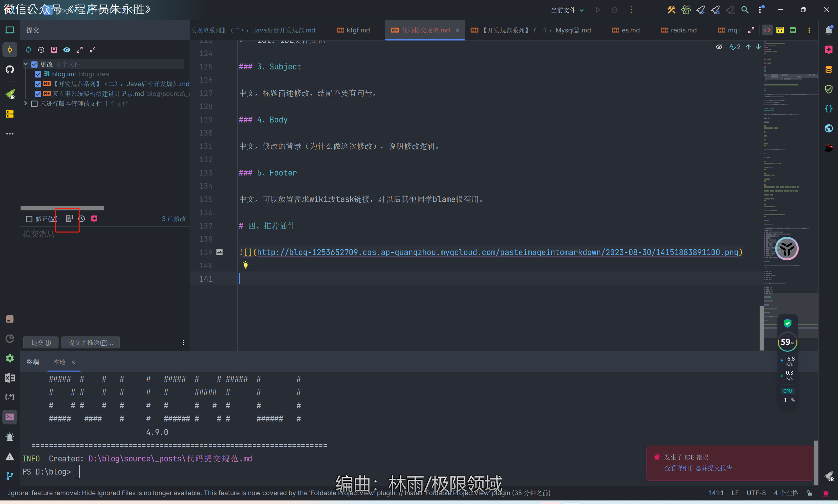Viewport: 838px width, 504px height.
Task: Click the 提交并推送(P)... button
Action: (x=91, y=342)
